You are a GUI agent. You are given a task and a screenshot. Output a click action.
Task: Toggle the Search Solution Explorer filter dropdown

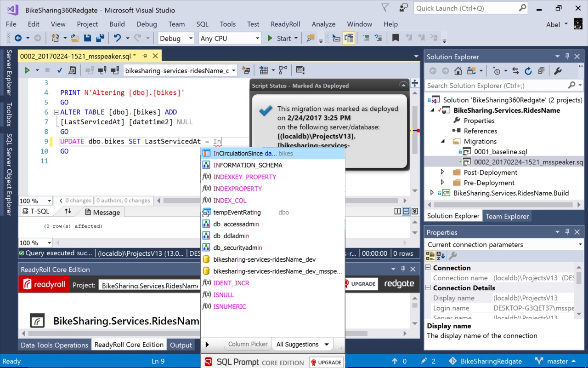(580, 86)
